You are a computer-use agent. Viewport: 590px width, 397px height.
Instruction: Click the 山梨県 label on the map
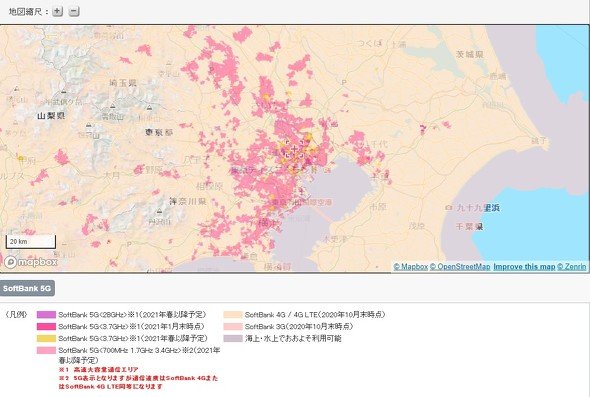(51, 116)
